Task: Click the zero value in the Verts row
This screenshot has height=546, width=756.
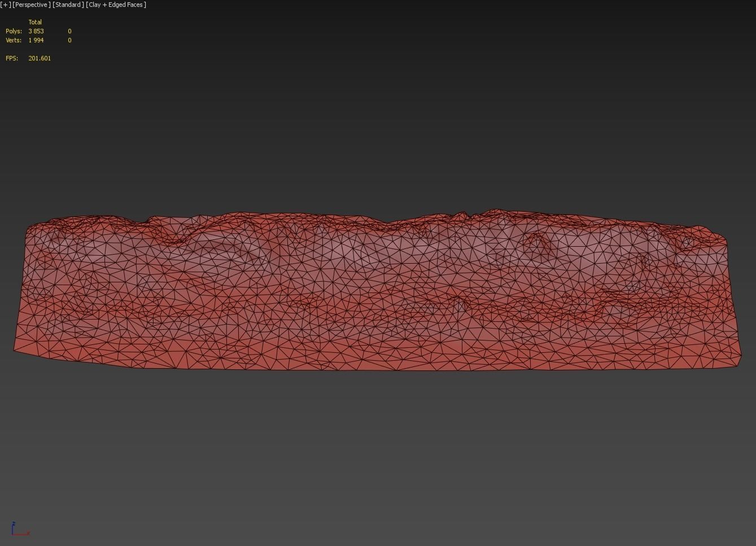Action: [69, 40]
